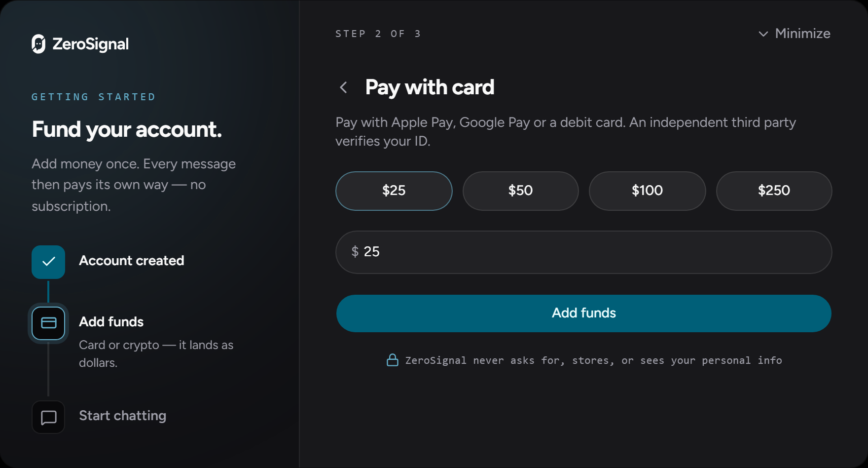Choose the $100 preset amount
This screenshot has width=868, height=468.
pos(648,191)
